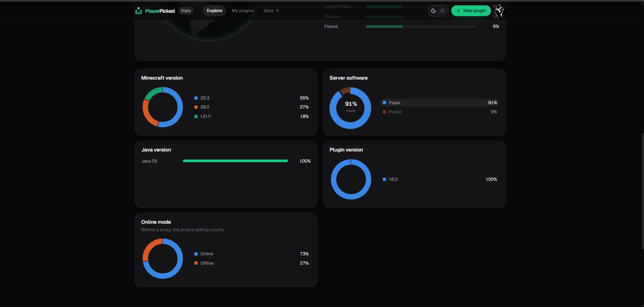Viewport: 644px width, 307px height.
Task: Click the Online legend entry
Action: 252,254
